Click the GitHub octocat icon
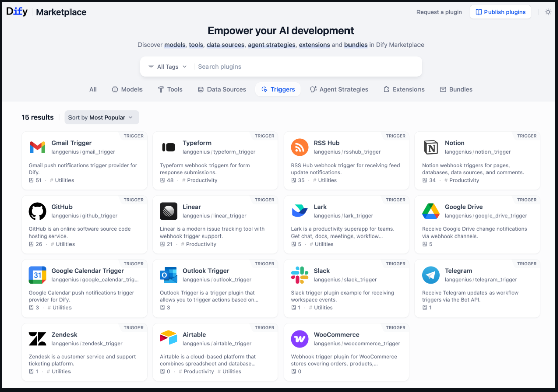The height and width of the screenshot is (392, 558). click(x=37, y=211)
